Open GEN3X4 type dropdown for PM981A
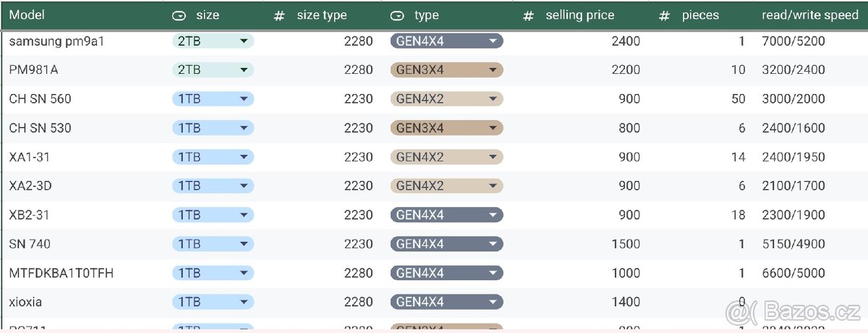This screenshot has width=868, height=333. (x=446, y=70)
